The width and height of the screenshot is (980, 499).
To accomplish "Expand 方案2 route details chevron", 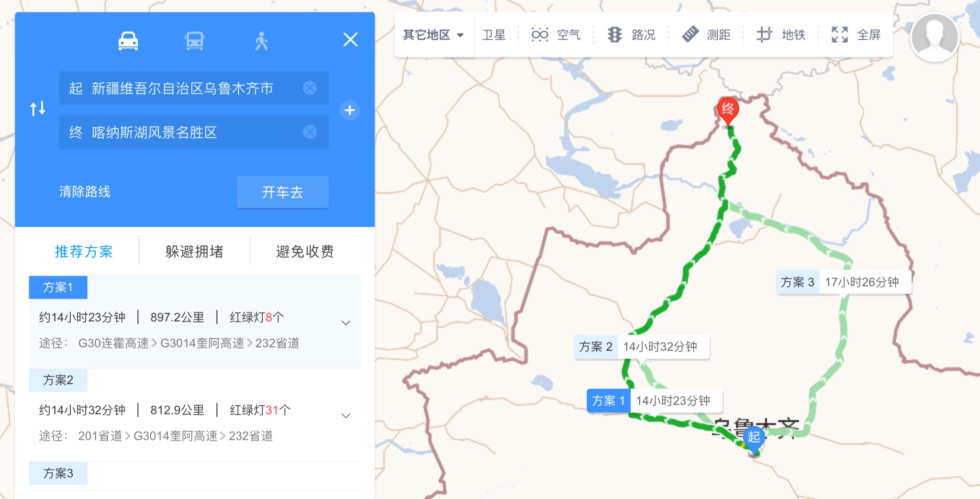I will [346, 416].
